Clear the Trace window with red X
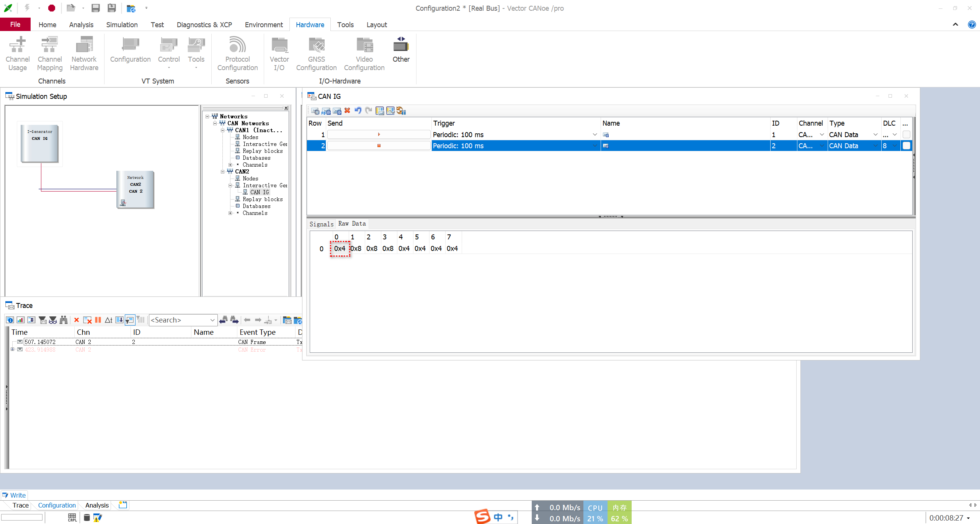Screen dimensions: 980x524 pos(76,320)
